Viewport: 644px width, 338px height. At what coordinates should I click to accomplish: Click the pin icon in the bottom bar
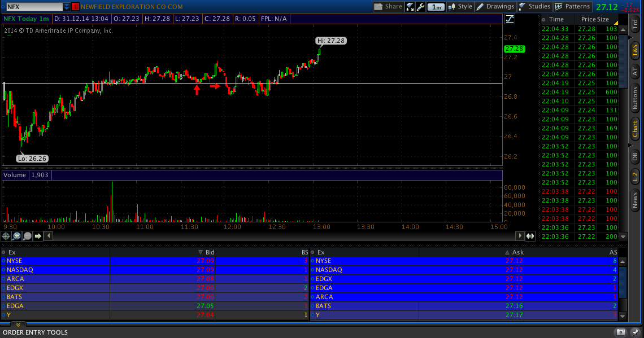[x=636, y=332]
